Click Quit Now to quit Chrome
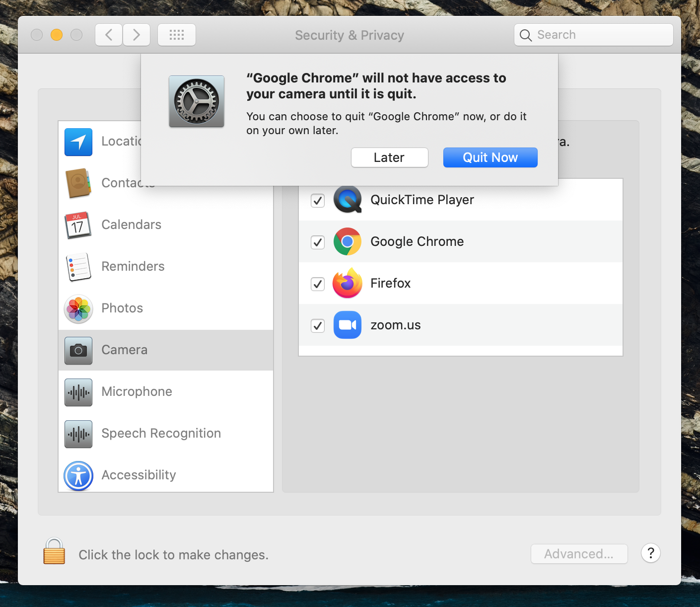 tap(490, 157)
